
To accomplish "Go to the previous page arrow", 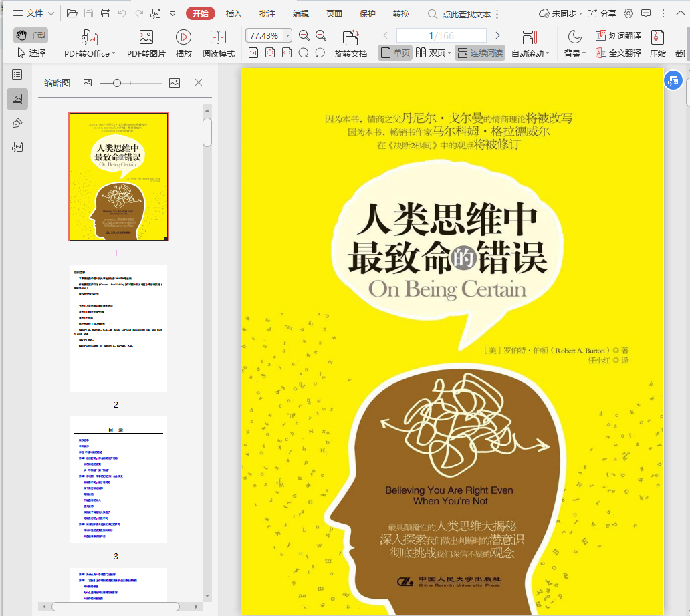I will pos(386,35).
